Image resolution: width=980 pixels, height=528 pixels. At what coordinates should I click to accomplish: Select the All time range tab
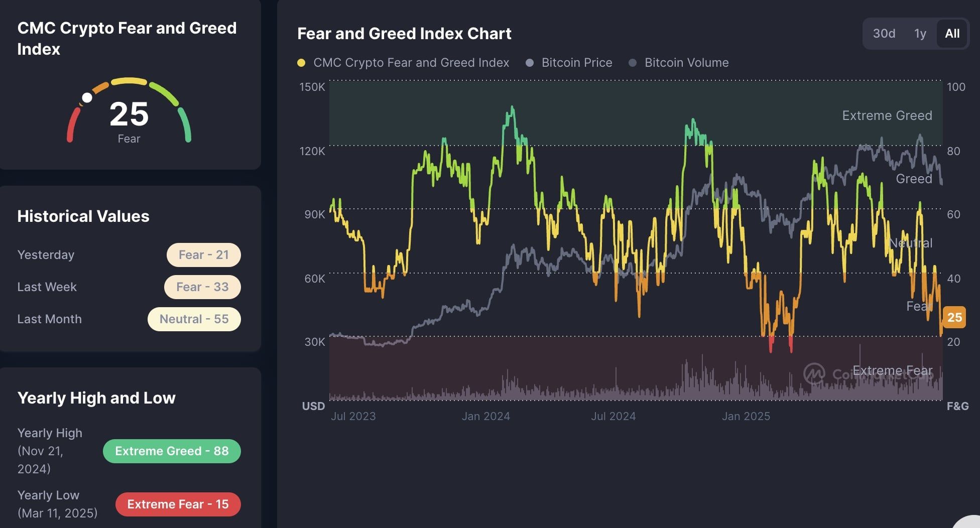point(952,34)
